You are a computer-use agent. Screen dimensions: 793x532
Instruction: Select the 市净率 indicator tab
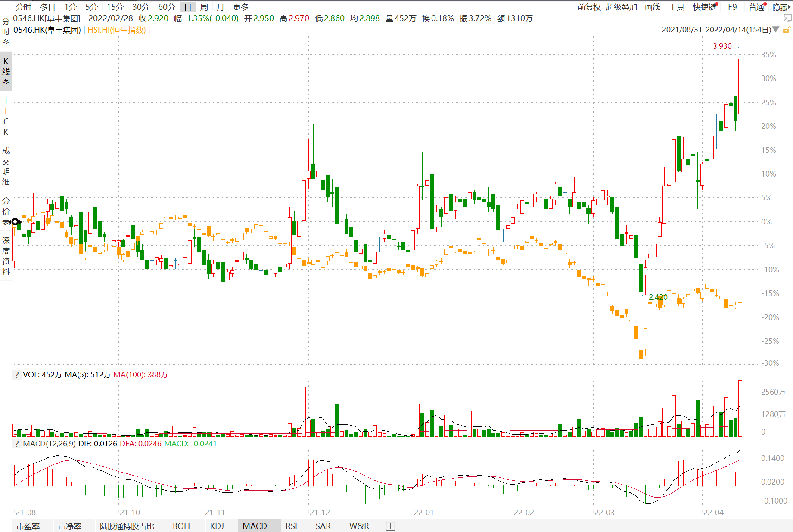point(70,526)
